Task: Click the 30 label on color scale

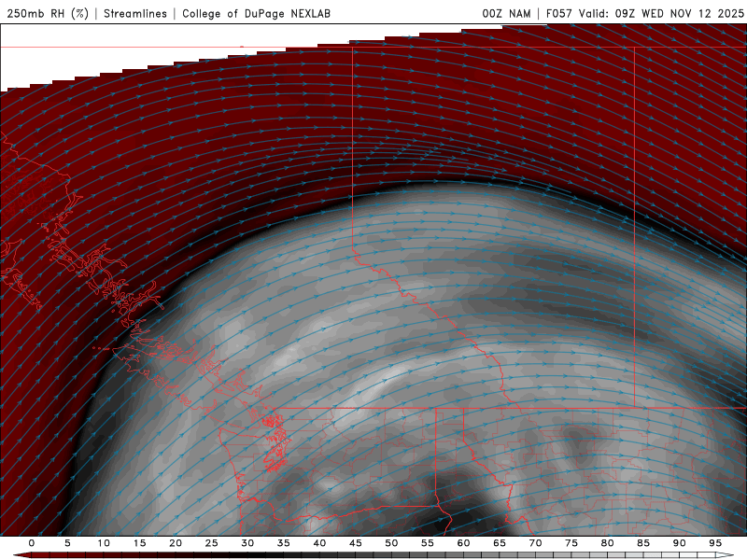Action: pos(247,543)
